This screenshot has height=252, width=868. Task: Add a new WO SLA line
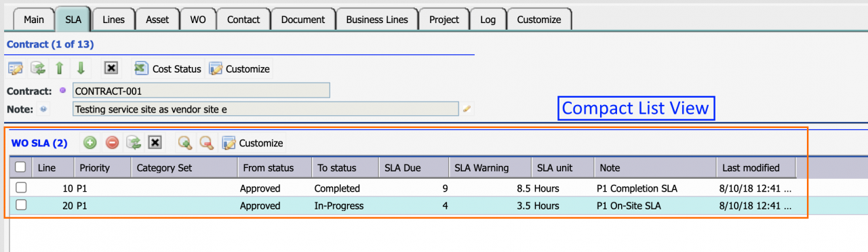pyautogui.click(x=90, y=143)
